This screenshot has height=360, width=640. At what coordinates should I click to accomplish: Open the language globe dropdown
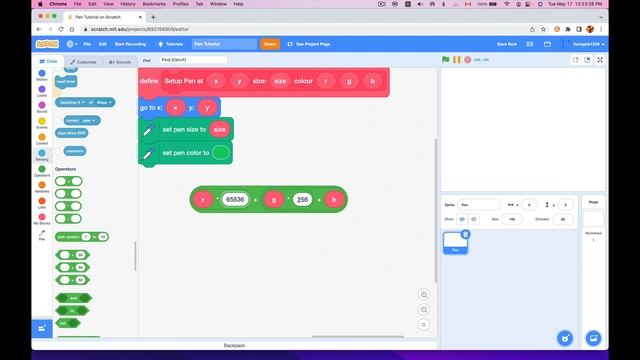[x=71, y=44]
